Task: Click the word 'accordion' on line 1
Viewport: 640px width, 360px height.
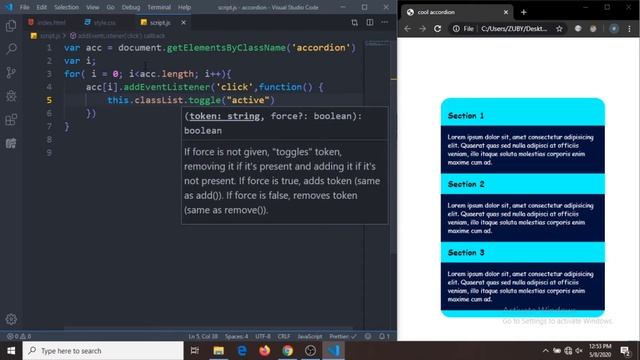Action: [321, 48]
